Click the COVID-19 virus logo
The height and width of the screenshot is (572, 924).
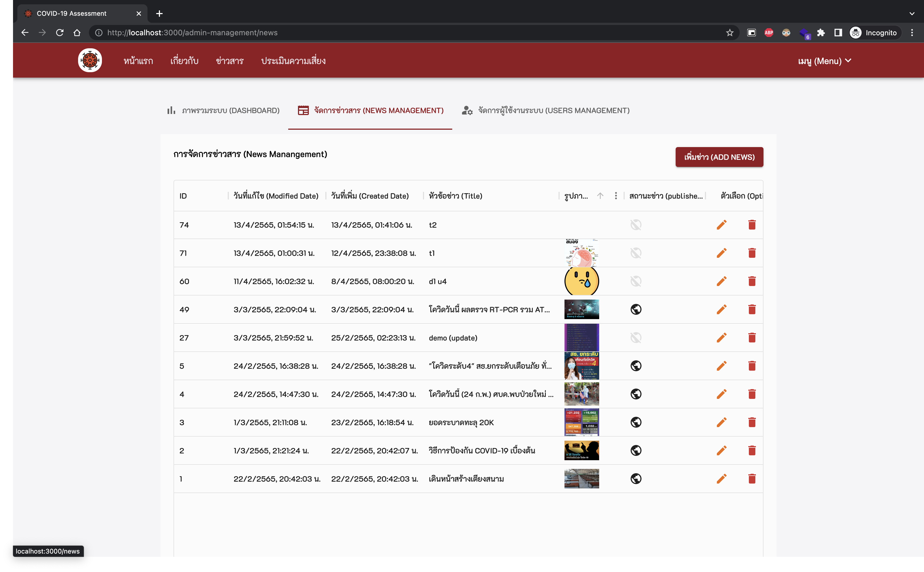(90, 60)
